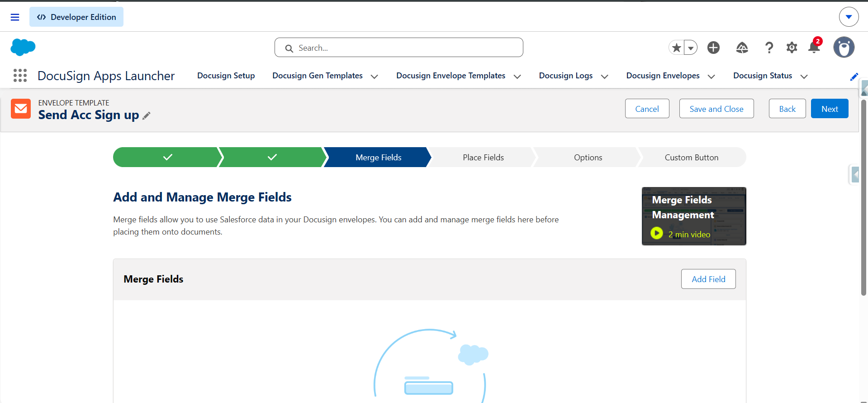Click the orange envelope template icon

[21, 109]
